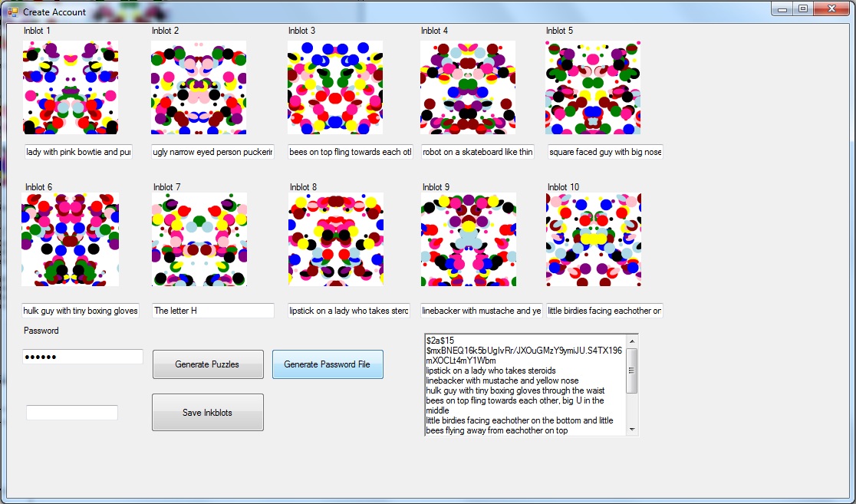Focus the 'linebacker with mustache' description field
This screenshot has width=856, height=504.
click(x=482, y=311)
